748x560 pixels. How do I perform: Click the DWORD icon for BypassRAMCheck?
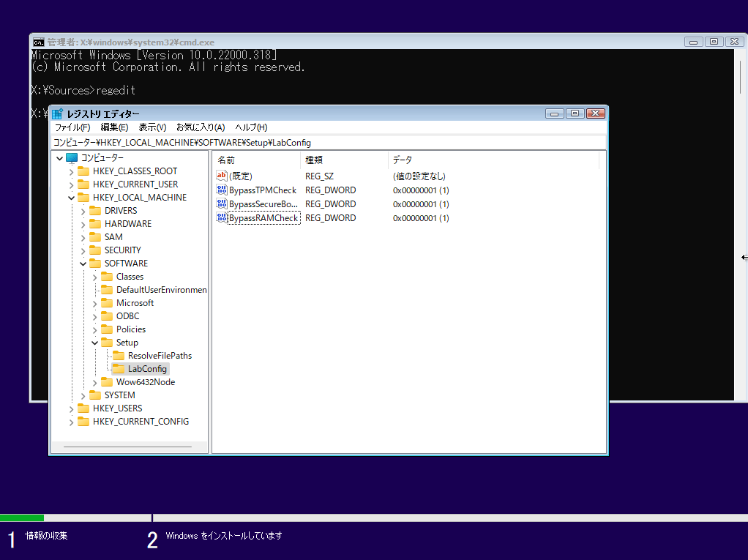coord(221,217)
